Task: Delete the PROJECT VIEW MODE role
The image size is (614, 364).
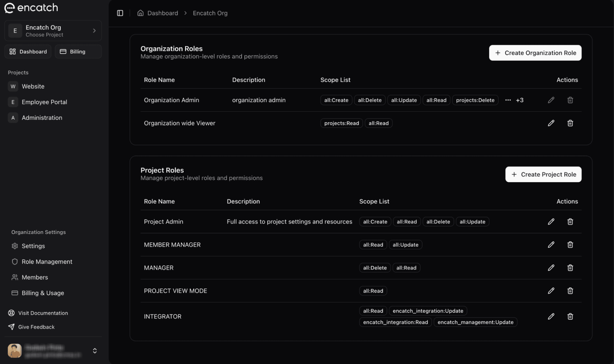Action: click(570, 291)
